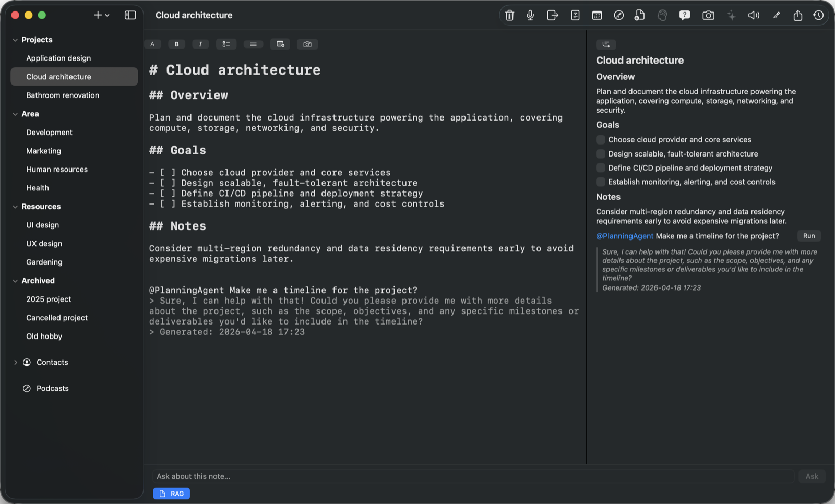Check 'Define CI/CD pipeline and deployment strategy'
835x504 pixels.
(601, 168)
